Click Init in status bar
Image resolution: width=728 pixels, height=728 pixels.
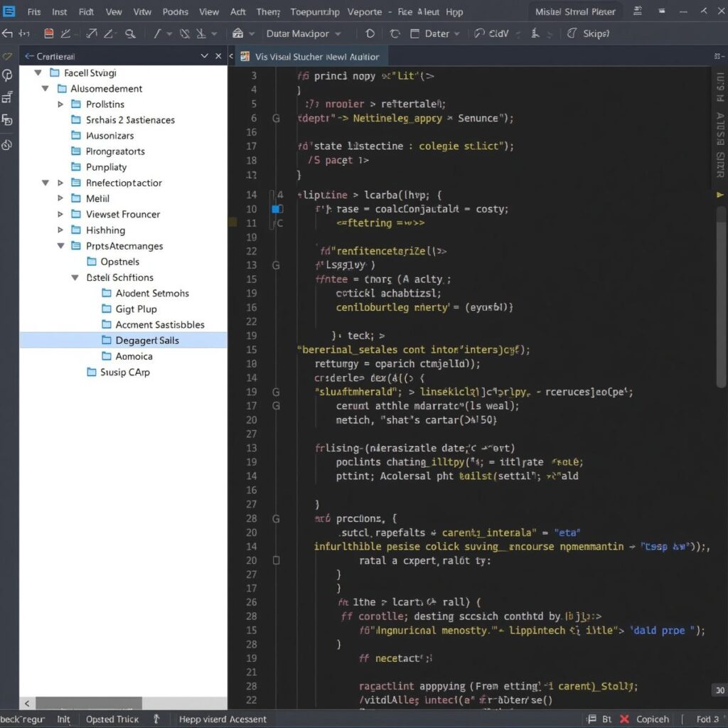(x=63, y=719)
